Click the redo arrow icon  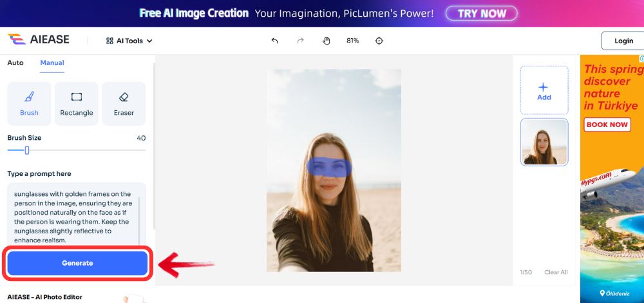(x=300, y=41)
